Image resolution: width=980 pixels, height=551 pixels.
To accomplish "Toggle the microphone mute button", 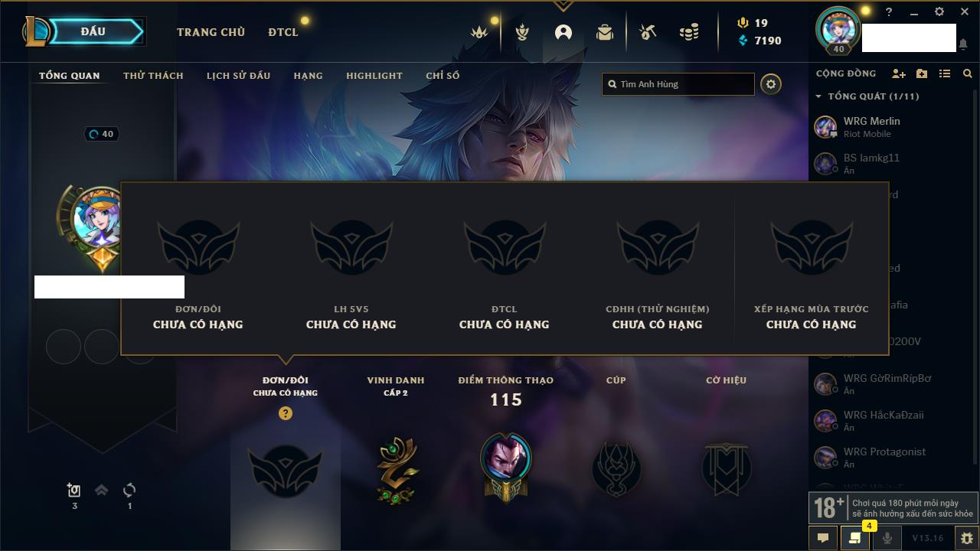I will [887, 538].
